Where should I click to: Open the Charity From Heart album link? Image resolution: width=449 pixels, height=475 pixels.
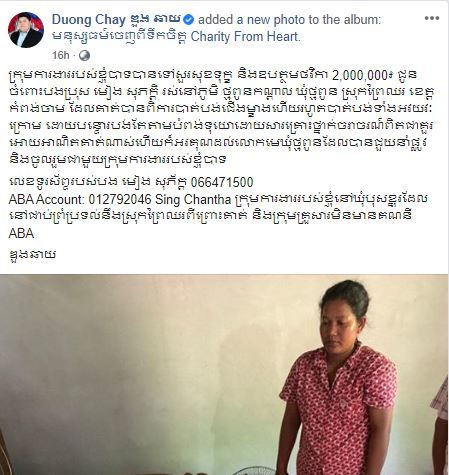click(x=177, y=37)
